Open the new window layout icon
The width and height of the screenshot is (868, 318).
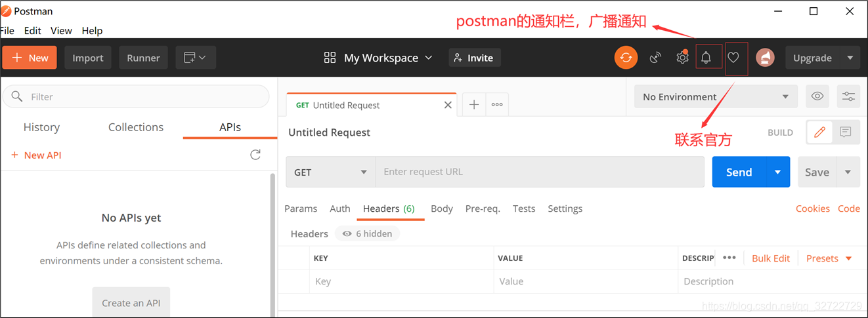(x=195, y=58)
